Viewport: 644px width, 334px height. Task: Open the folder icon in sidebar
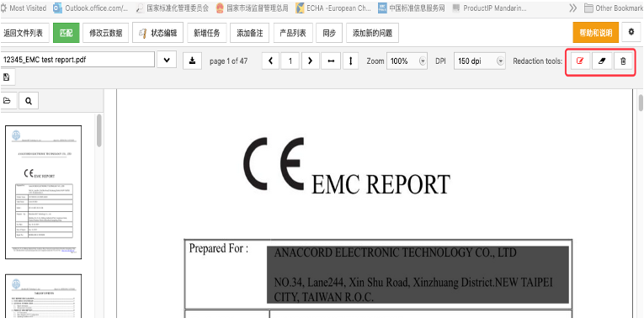8,100
